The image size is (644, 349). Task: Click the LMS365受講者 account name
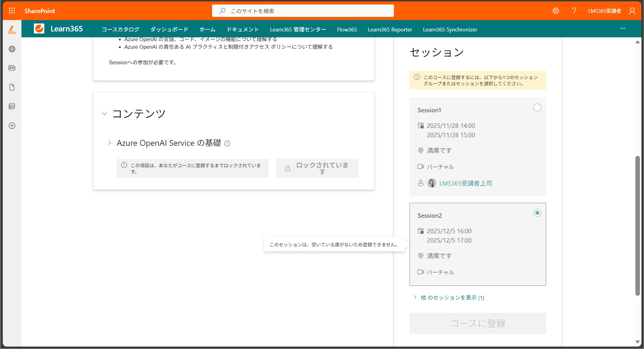[605, 11]
